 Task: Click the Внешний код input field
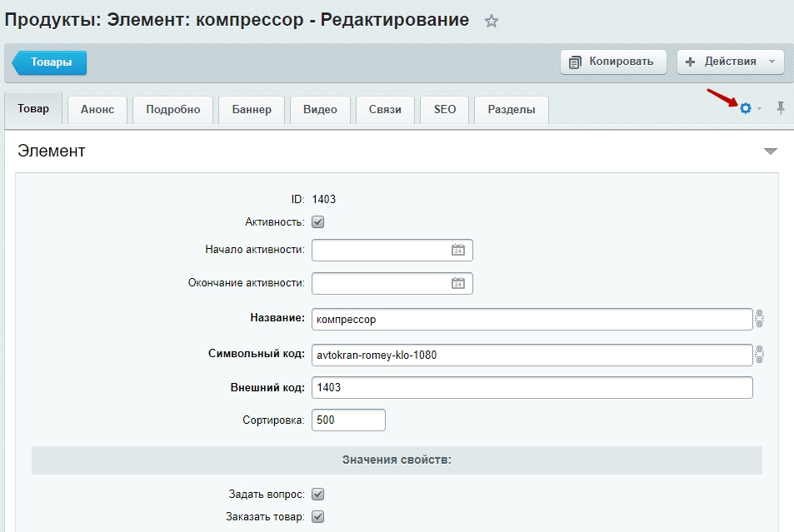[532, 388]
